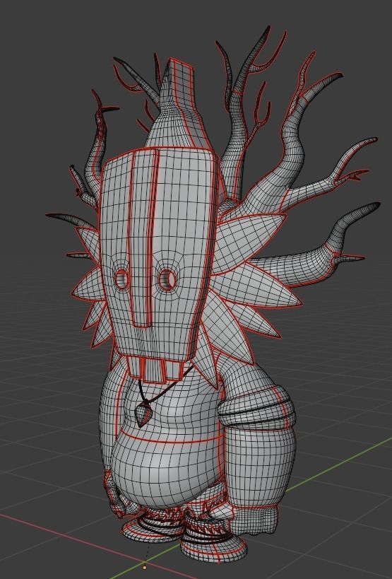Image resolution: width=392 pixels, height=579 pixels.
Task: Select the orange object origin dot
Action: pyautogui.click(x=145, y=567)
